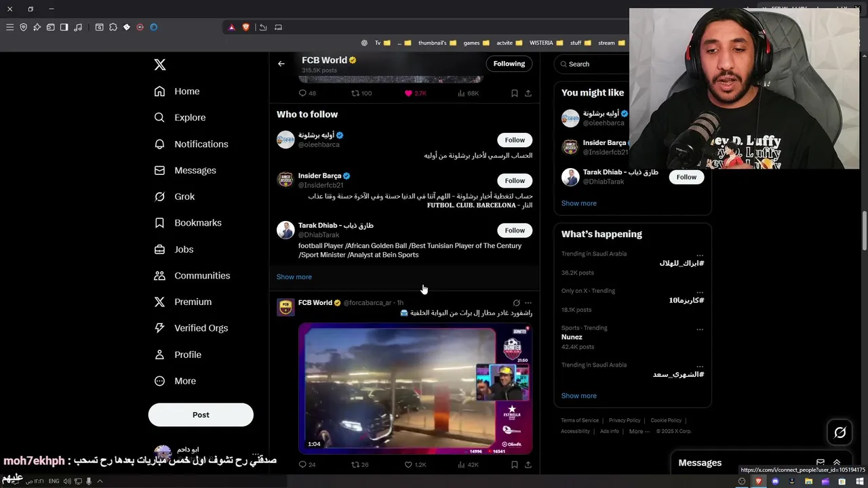Open the thumbnail's bookmark folder
The image size is (868, 488).
click(x=437, y=43)
